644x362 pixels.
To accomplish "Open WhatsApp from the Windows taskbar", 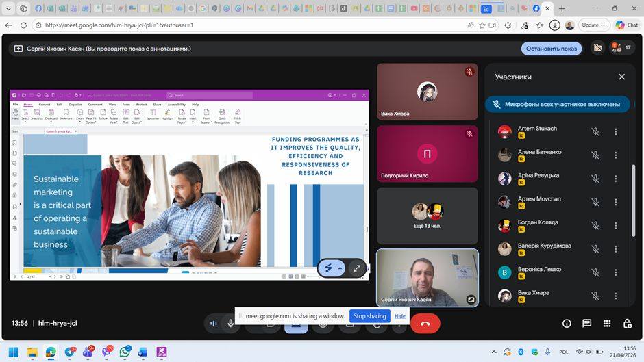I will click(x=125, y=352).
